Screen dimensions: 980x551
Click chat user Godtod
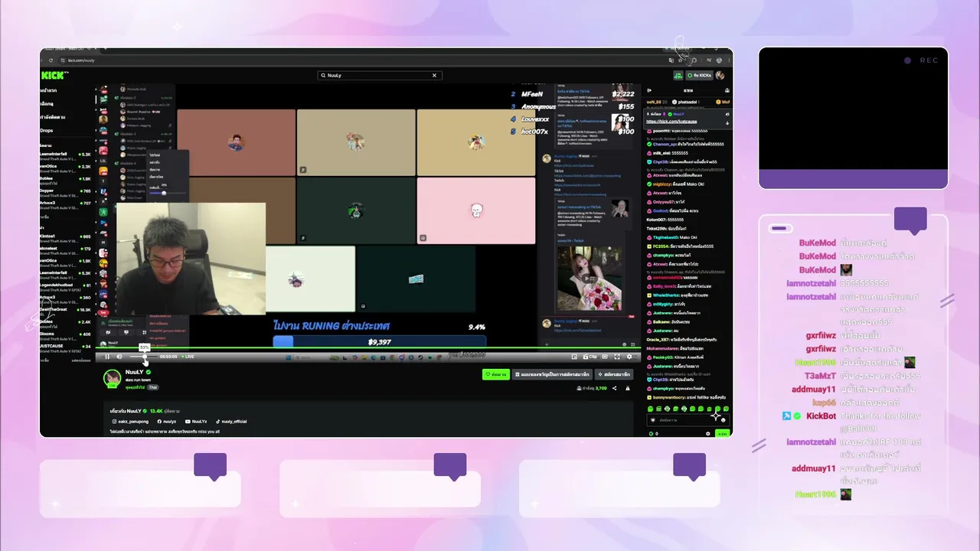pos(660,210)
